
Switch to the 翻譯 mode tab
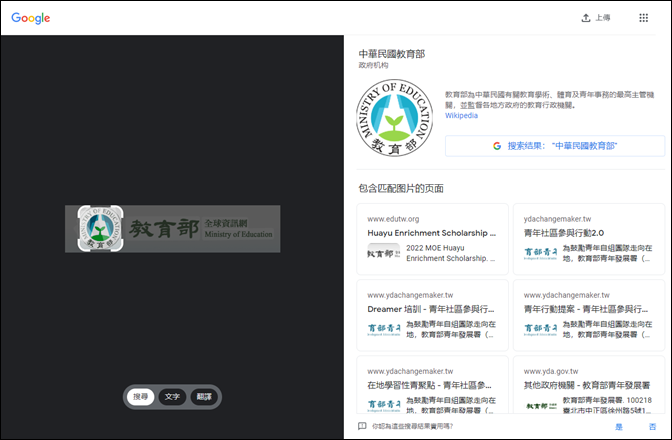tap(204, 397)
